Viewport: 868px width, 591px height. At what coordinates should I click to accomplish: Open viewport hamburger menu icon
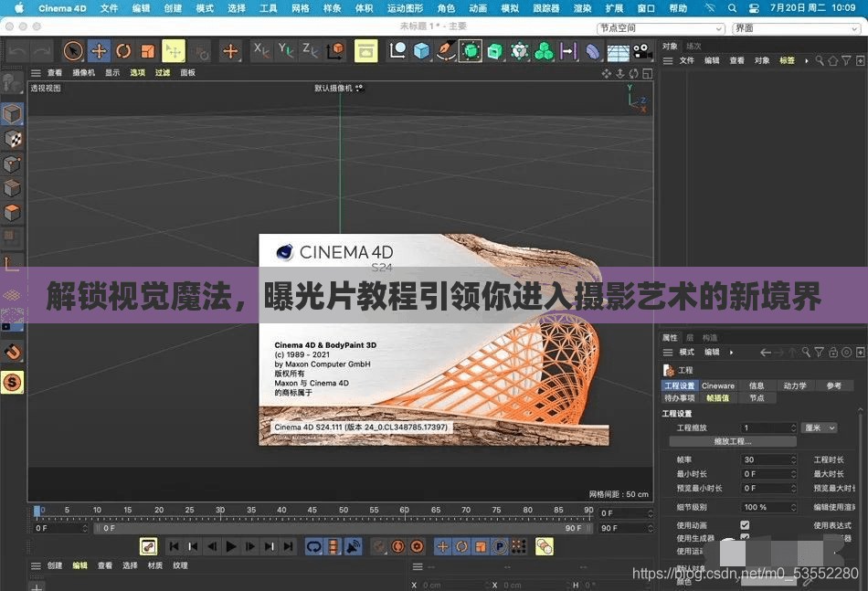point(36,72)
